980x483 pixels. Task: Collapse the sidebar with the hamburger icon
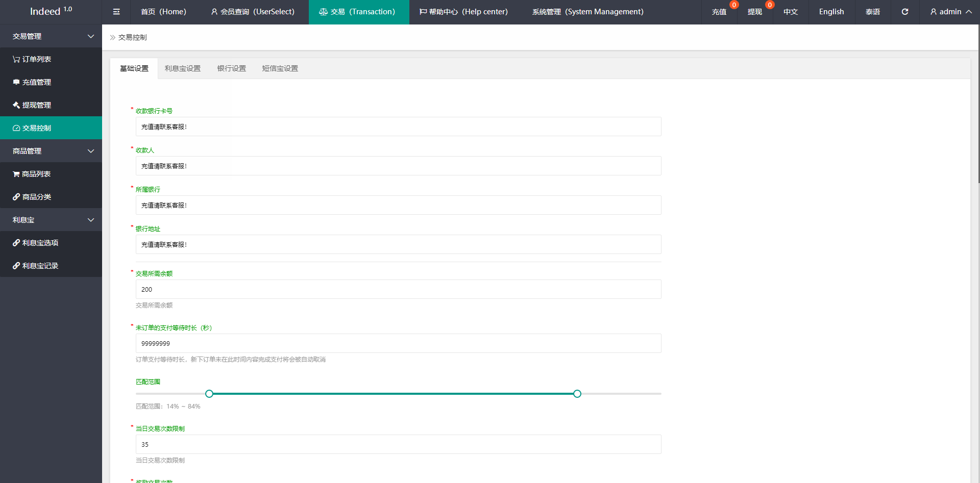click(x=116, y=12)
